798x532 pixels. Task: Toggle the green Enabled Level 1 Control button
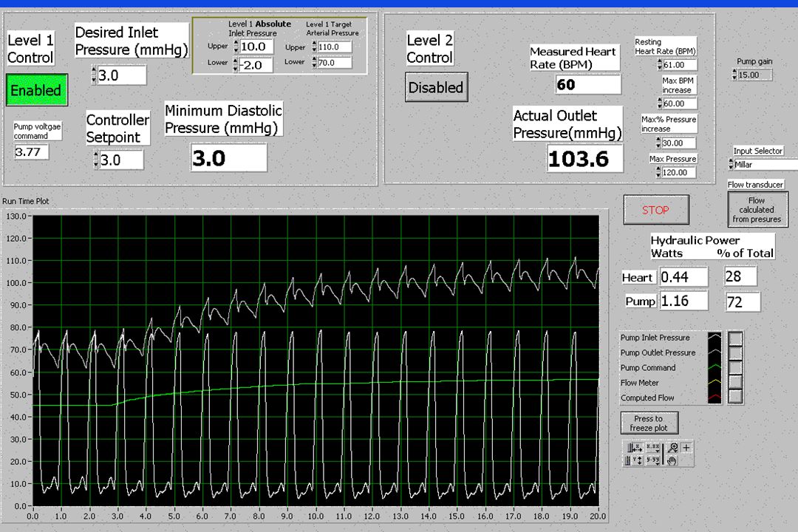pos(36,90)
